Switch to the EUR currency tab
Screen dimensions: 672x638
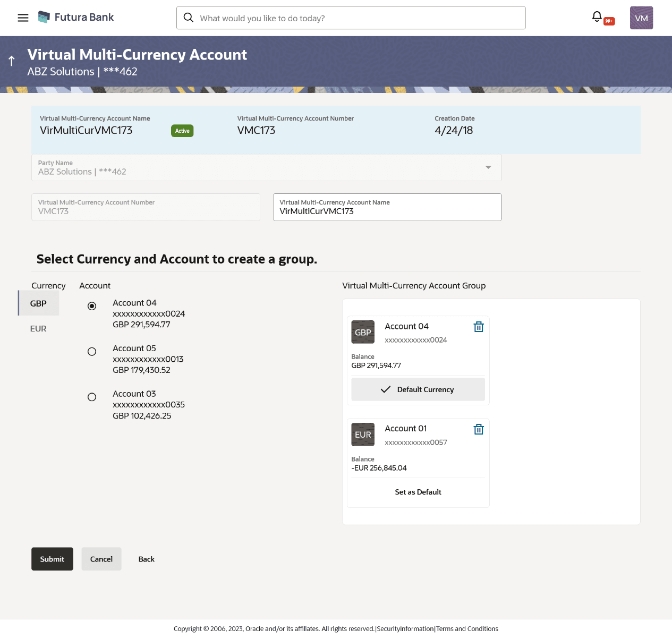(38, 328)
